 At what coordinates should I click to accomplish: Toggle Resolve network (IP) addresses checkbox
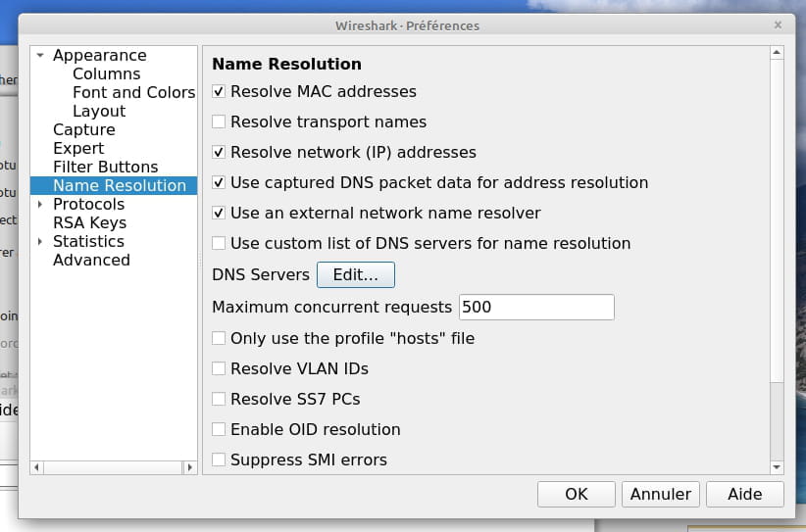click(219, 152)
